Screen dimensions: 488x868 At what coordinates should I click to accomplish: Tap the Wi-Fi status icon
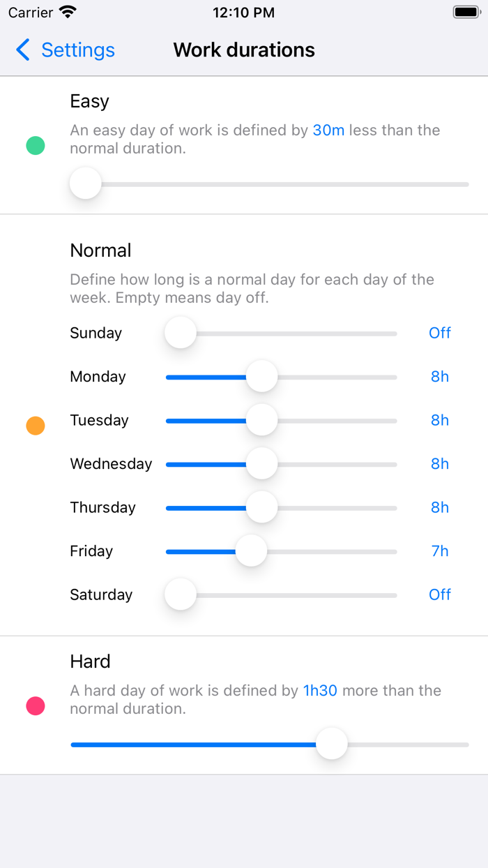pos(68,13)
